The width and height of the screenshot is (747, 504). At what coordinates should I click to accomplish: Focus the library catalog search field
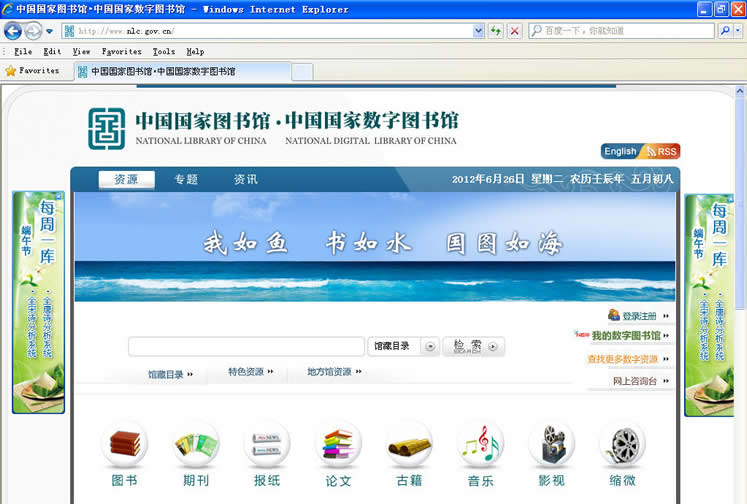tap(246, 346)
